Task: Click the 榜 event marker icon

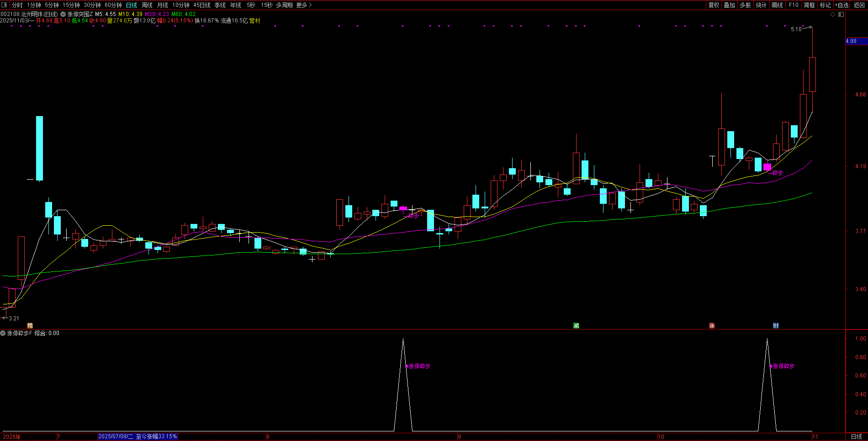Action: [30, 325]
